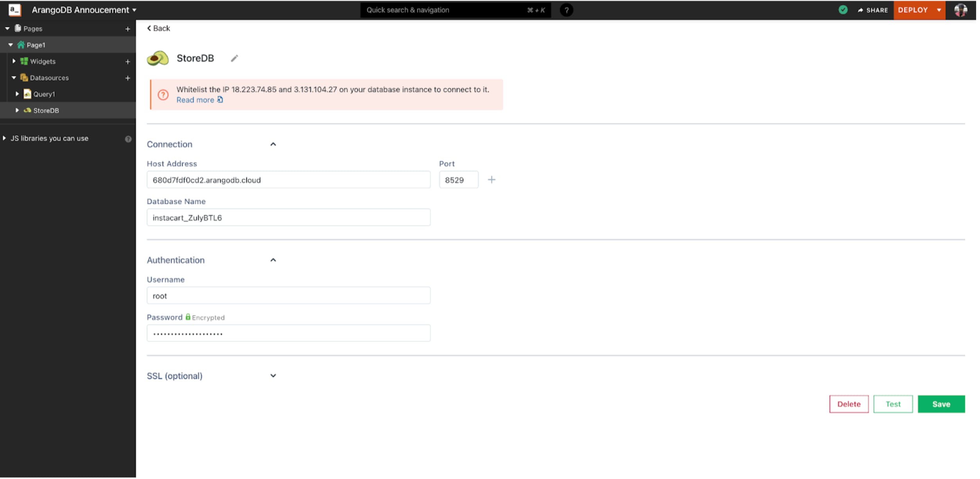Click the plus icon next to Port field
The image size is (980, 479).
(492, 180)
